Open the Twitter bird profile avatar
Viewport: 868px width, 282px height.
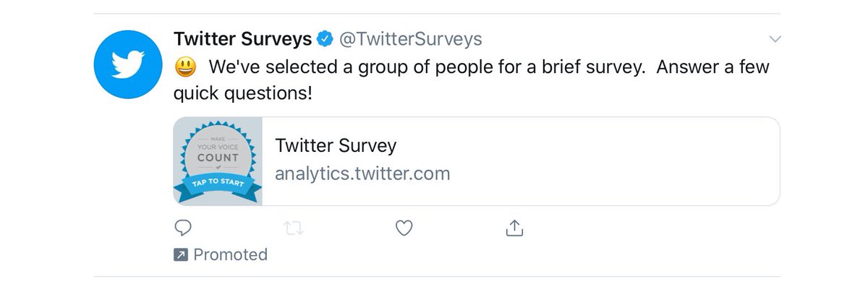point(127,65)
